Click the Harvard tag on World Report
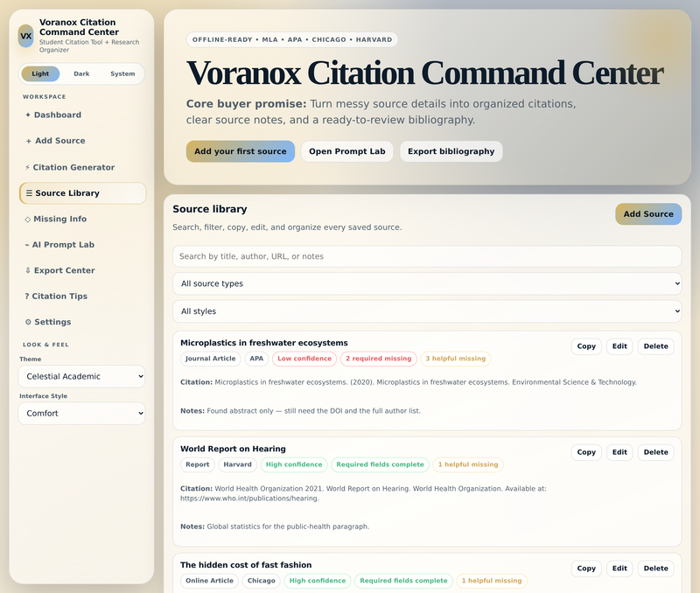Viewport: 700px width, 593px height. pos(237,465)
